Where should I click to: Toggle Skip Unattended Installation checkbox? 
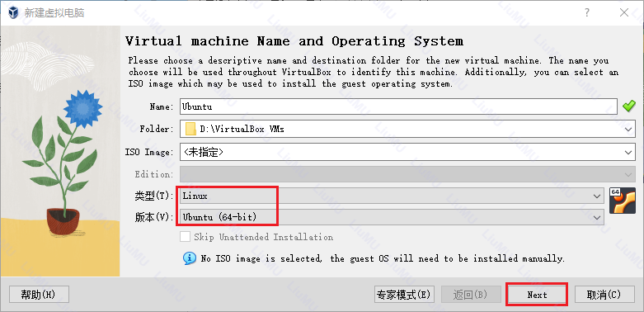tap(186, 237)
